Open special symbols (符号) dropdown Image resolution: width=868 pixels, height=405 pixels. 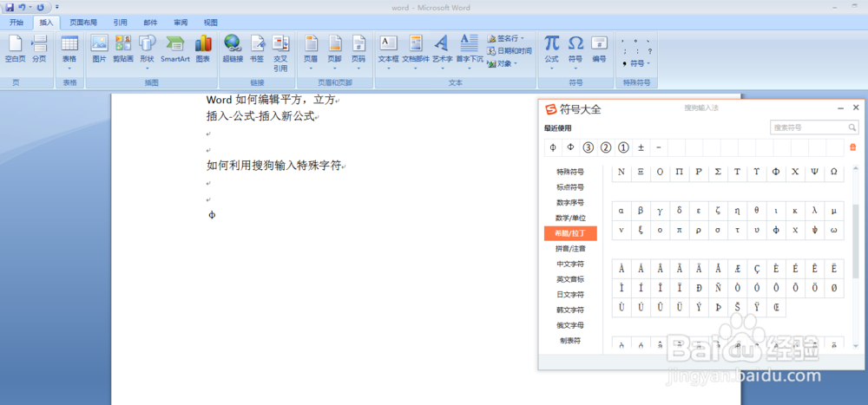[636, 63]
